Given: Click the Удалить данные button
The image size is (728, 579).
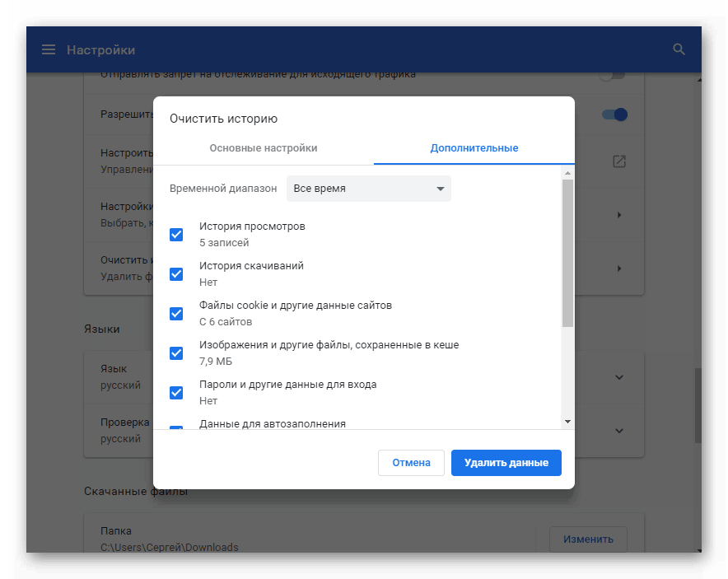Looking at the screenshot, I should point(506,463).
